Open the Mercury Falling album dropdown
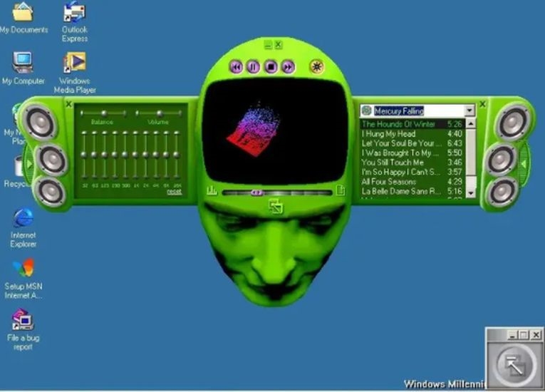The height and width of the screenshot is (392, 545). point(469,110)
